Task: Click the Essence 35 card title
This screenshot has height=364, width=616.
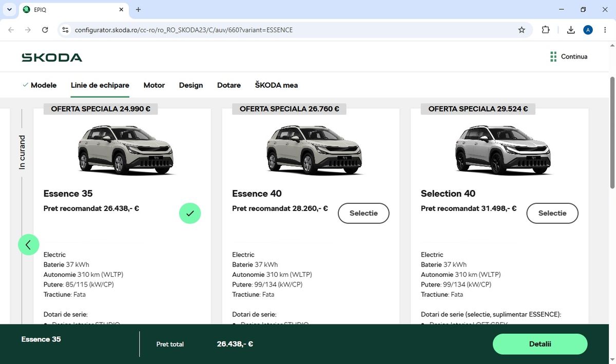Action: pos(68,194)
